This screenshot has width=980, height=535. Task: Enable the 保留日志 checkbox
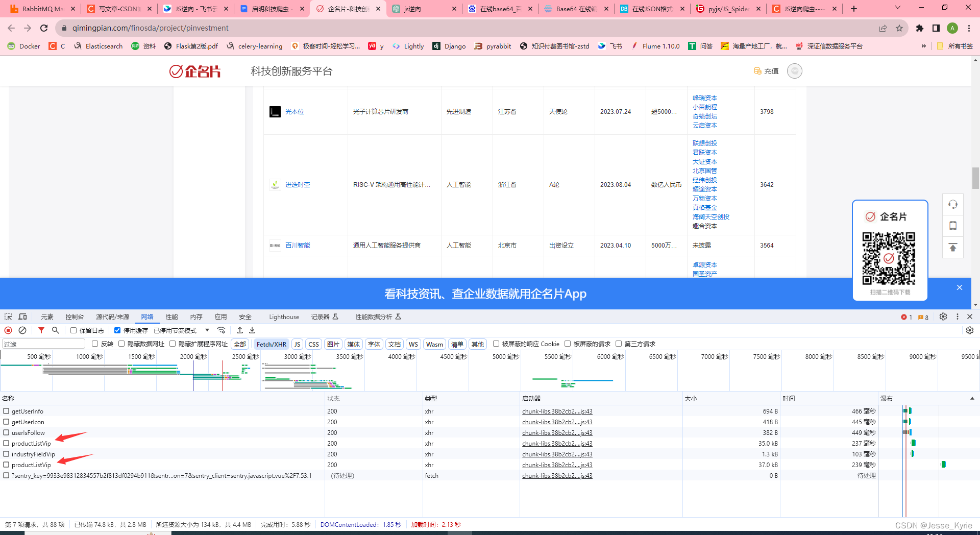tap(73, 330)
